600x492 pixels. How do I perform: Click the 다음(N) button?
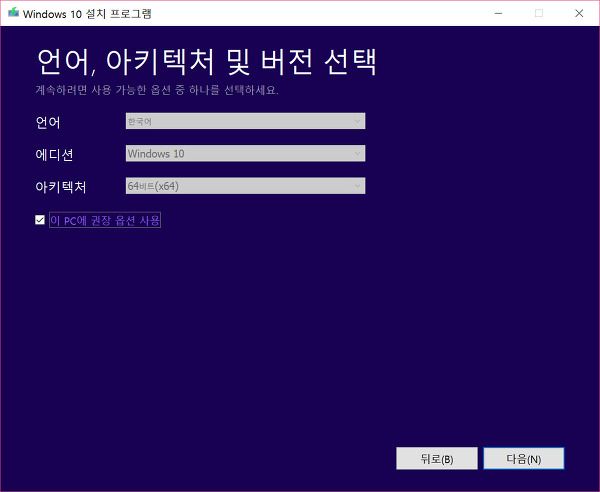coord(523,458)
